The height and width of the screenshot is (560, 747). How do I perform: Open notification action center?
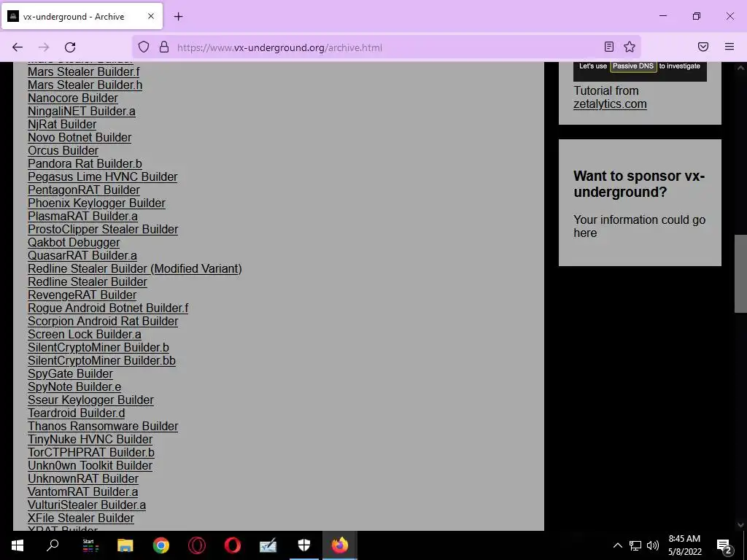coord(724,545)
